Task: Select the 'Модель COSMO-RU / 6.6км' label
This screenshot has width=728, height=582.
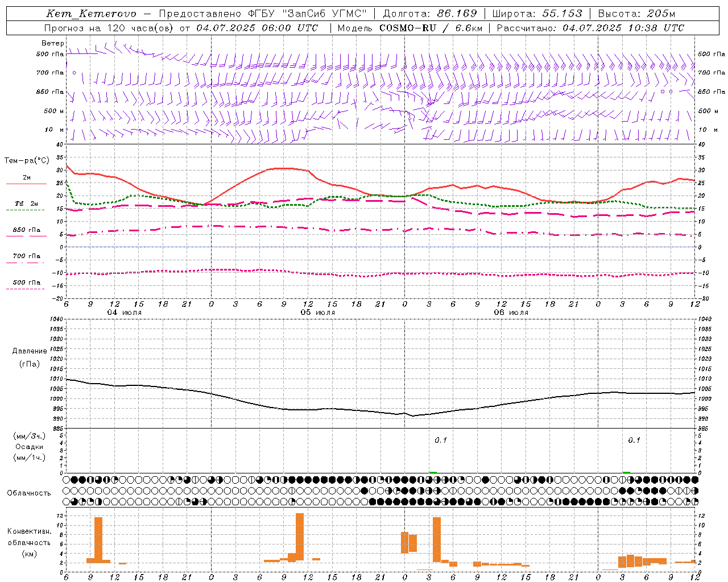Action: click(410, 28)
